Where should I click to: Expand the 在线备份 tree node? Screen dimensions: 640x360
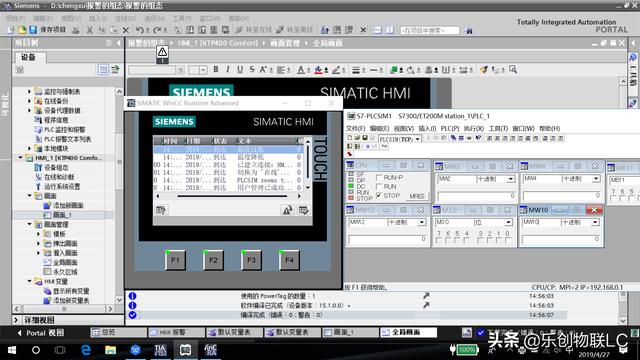[29, 101]
